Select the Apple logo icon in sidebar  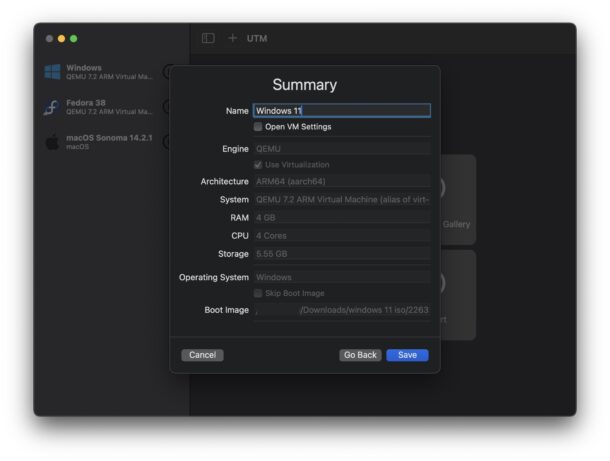point(52,142)
